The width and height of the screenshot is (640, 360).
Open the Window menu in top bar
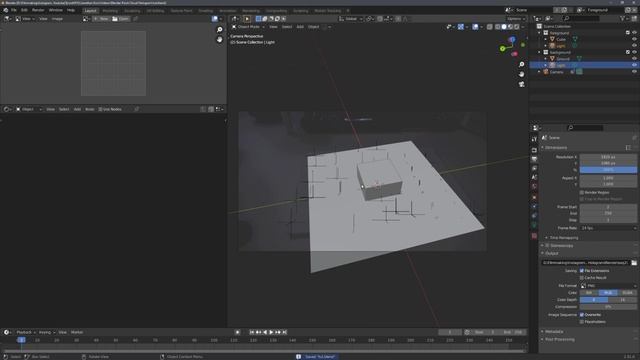(56, 10)
